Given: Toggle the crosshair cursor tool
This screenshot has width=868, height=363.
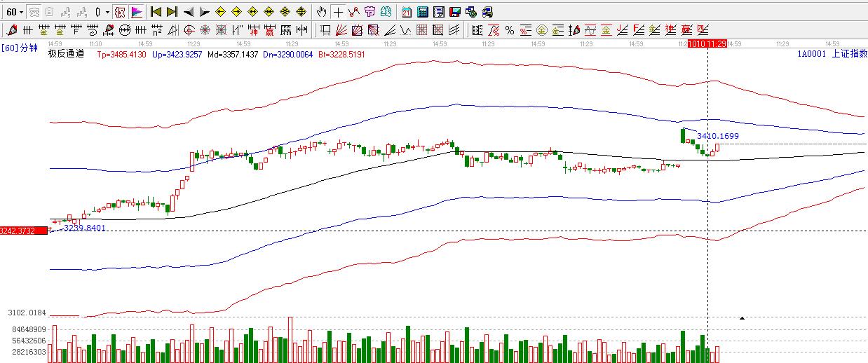Looking at the screenshot, I should (338, 12).
